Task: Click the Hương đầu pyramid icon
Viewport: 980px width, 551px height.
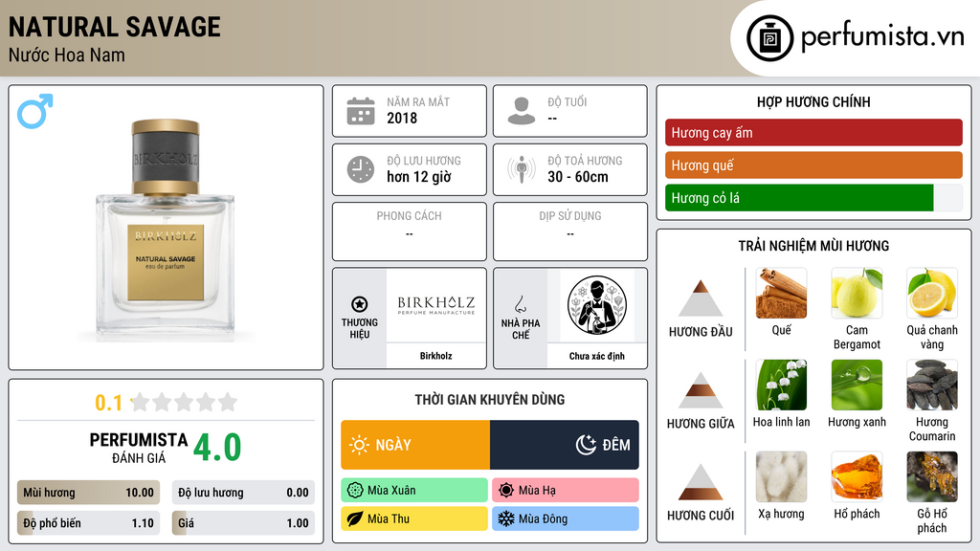Action: pyautogui.click(x=701, y=298)
